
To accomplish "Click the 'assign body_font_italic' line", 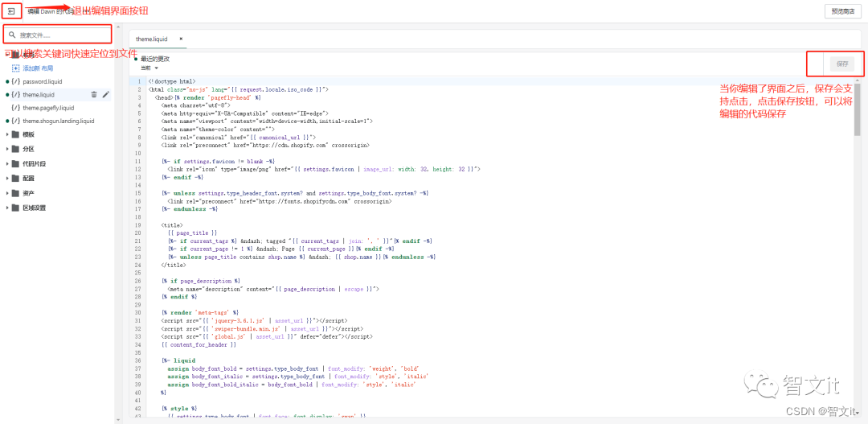I will 298,377.
